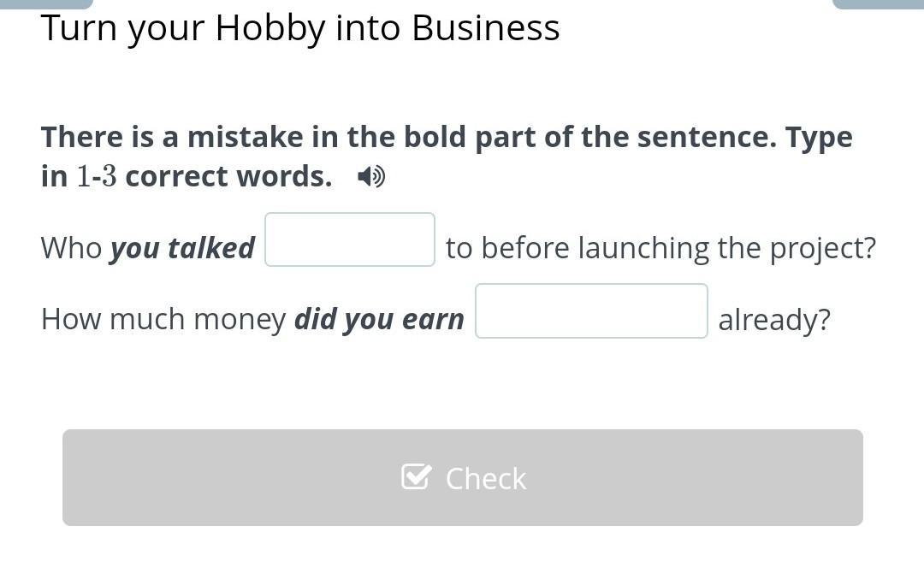Click the gray-blue bar at top-right corner

(878, 3)
